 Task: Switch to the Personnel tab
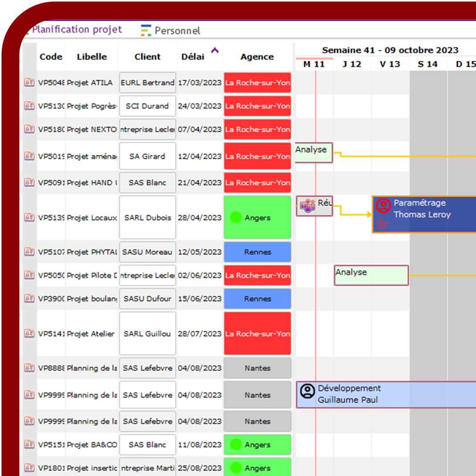(x=177, y=31)
